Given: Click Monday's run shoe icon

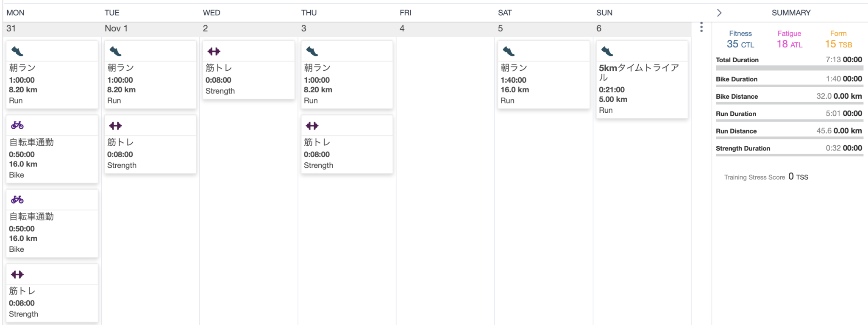Looking at the screenshot, I should [x=17, y=52].
